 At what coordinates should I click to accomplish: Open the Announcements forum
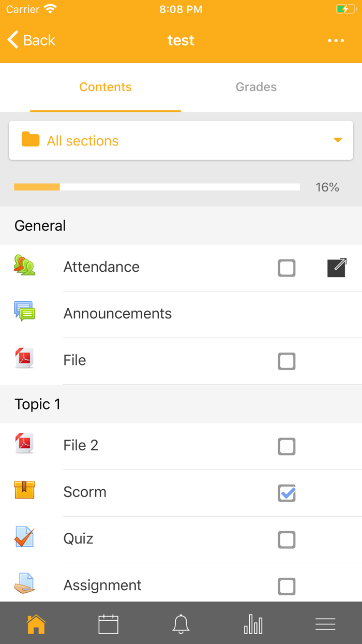[117, 314]
